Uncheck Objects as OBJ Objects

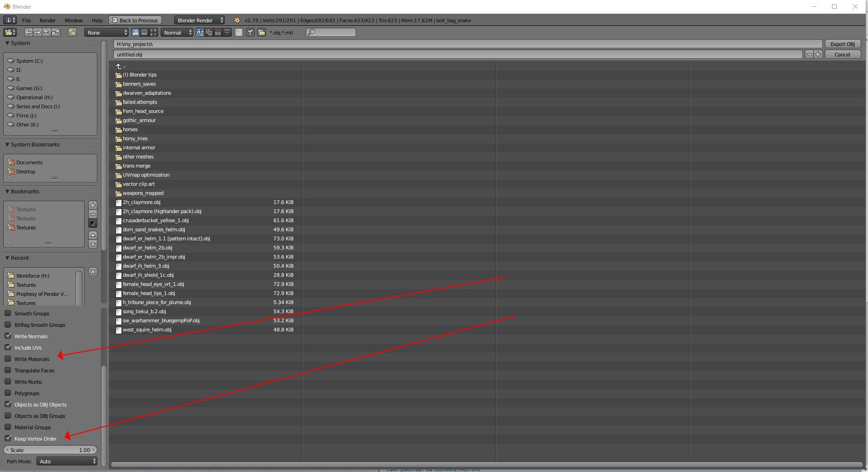click(x=8, y=404)
